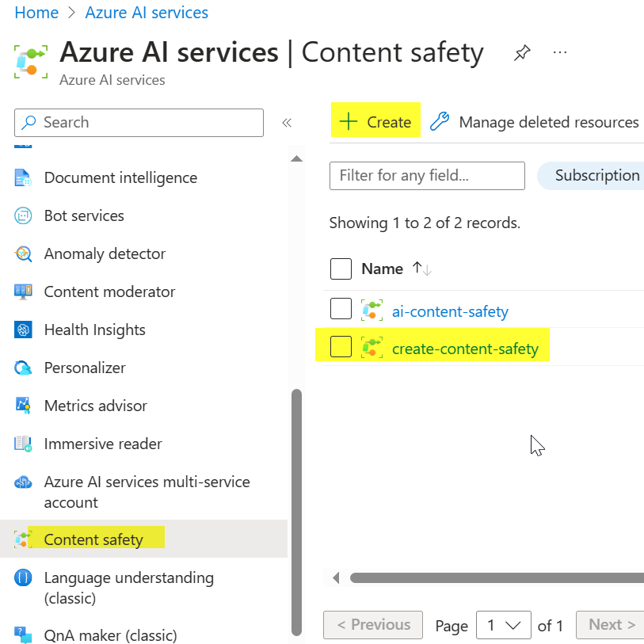Click the horizontal scroll left arrow
This screenshot has height=644, width=644.
336,578
